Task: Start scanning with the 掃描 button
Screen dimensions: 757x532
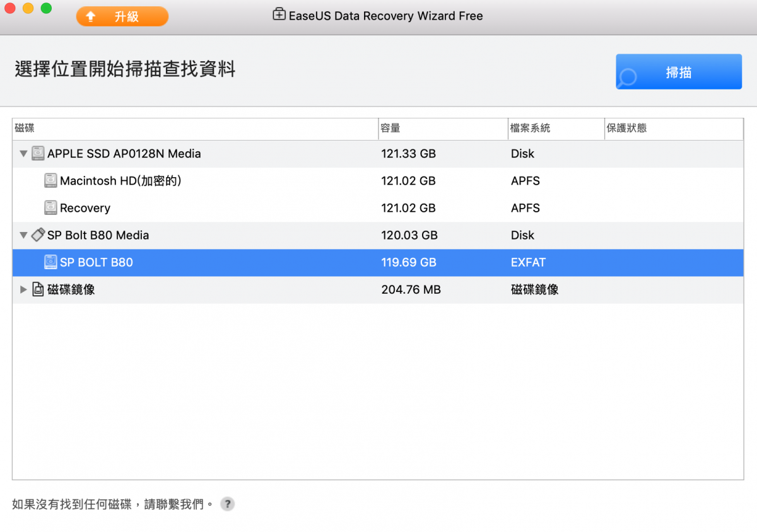Action: pos(679,72)
